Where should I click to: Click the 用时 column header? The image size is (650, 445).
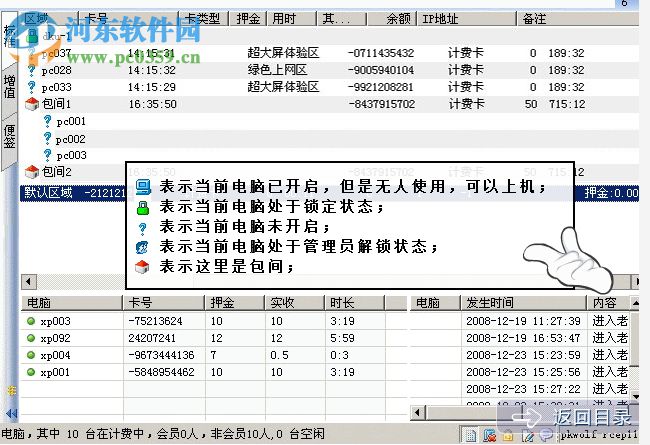[x=291, y=19]
